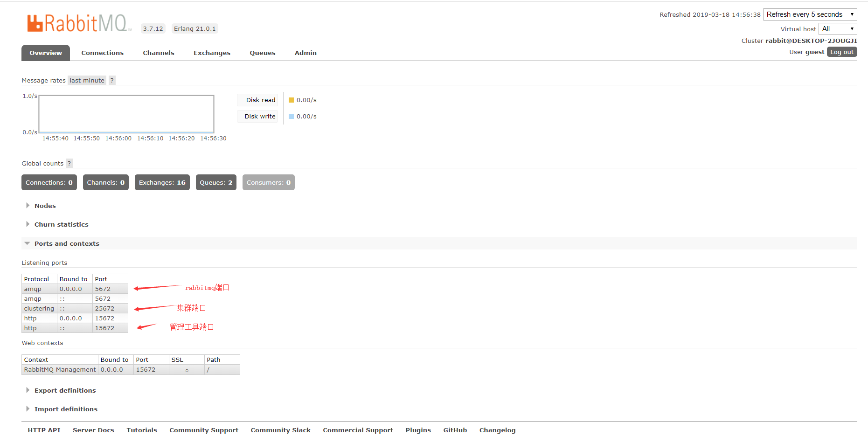Image resolution: width=868 pixels, height=443 pixels.
Task: Click the guest user name
Action: [x=815, y=52]
